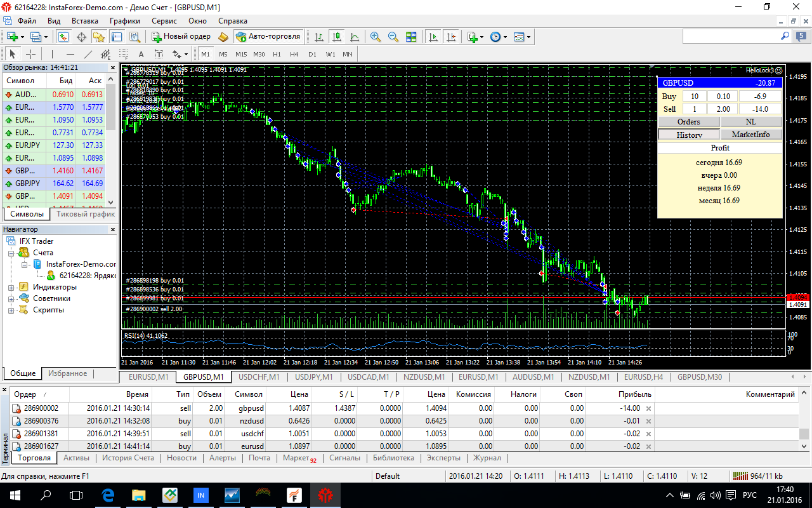Click the Новый ордер button
Viewport: 812px width, 508px height.
(x=181, y=37)
